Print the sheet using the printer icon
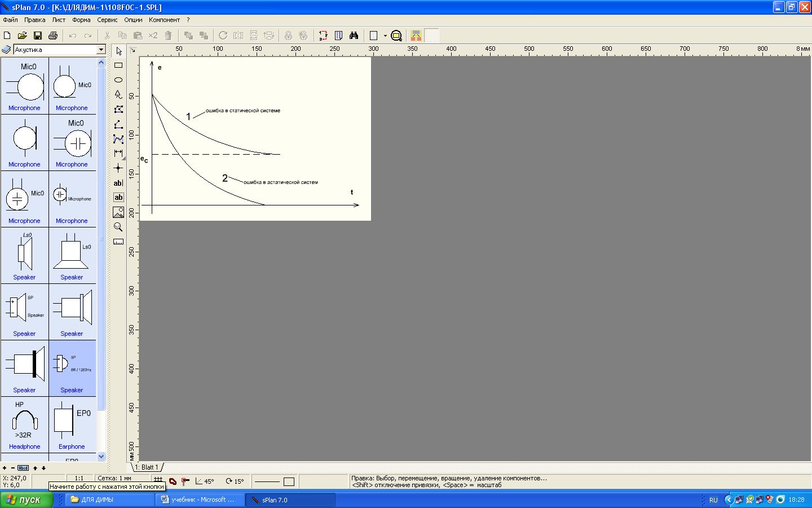Viewport: 812px width, 508px height. coord(53,36)
